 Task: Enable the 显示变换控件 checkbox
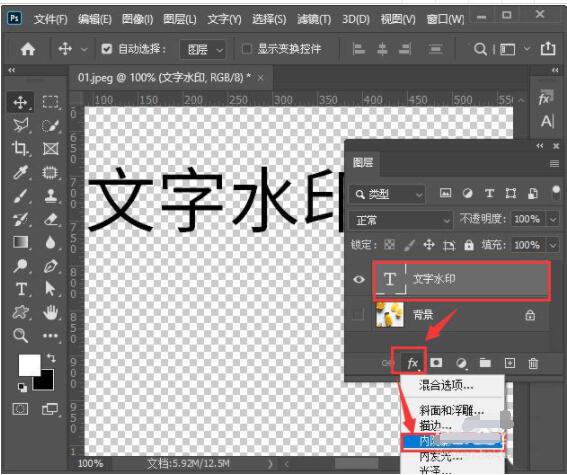pyautogui.click(x=247, y=48)
